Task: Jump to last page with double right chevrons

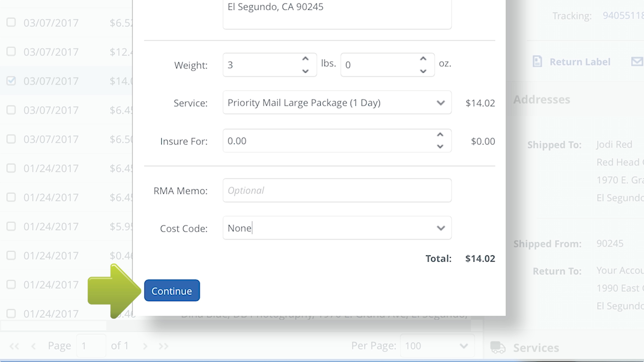Action: pos(163,346)
